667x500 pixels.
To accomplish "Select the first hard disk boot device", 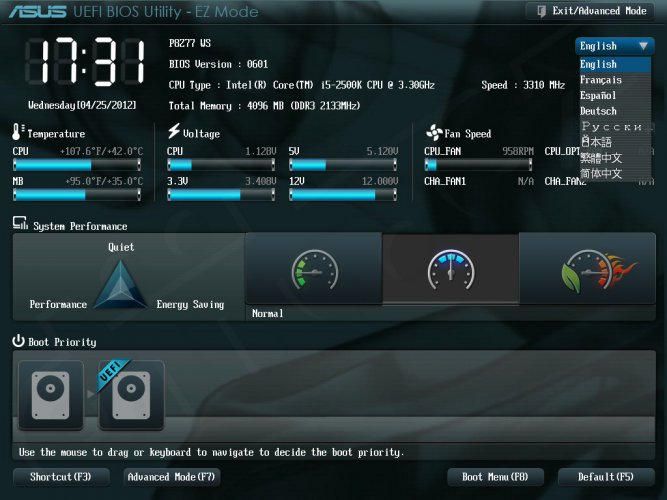I will [x=51, y=395].
